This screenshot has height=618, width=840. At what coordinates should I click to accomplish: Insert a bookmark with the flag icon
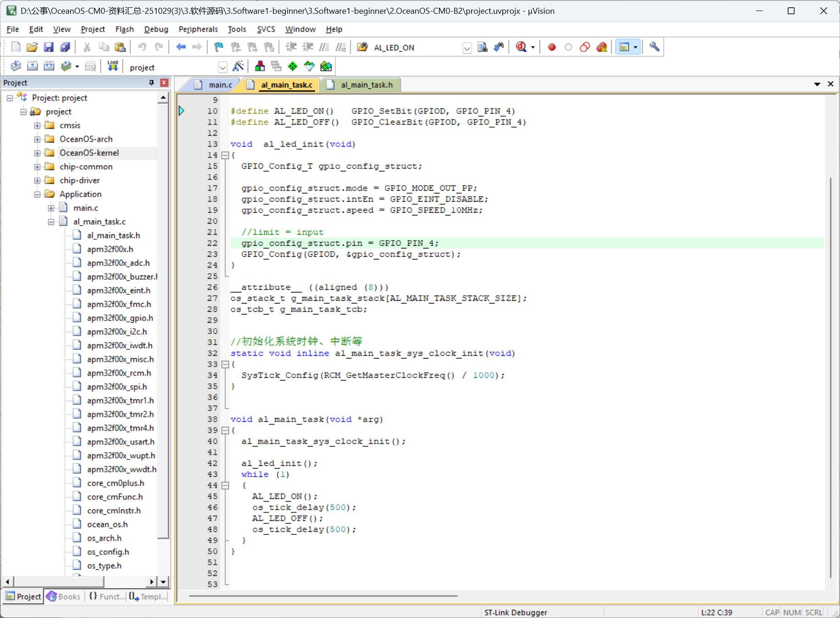coord(219,47)
